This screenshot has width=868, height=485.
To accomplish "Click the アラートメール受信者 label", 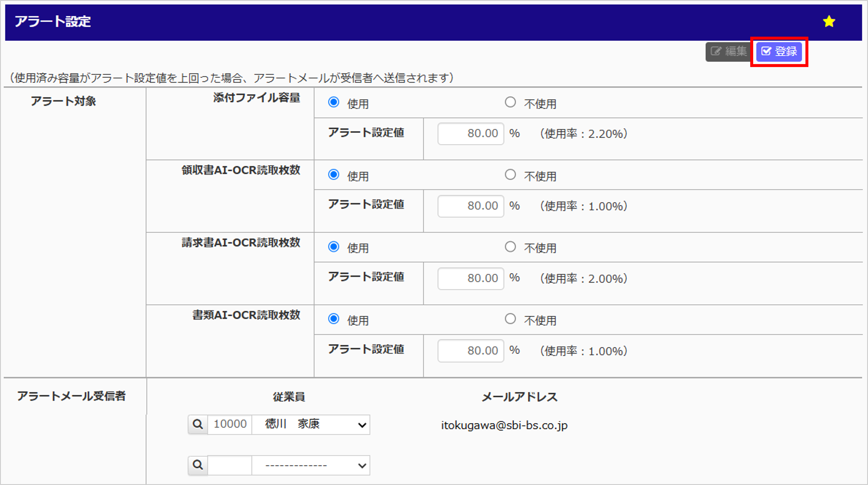I will click(x=71, y=396).
